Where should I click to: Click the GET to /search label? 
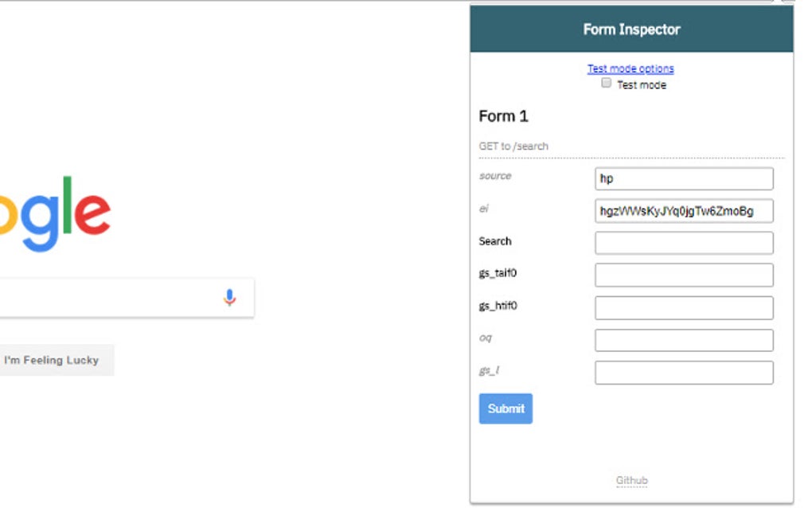(x=513, y=146)
